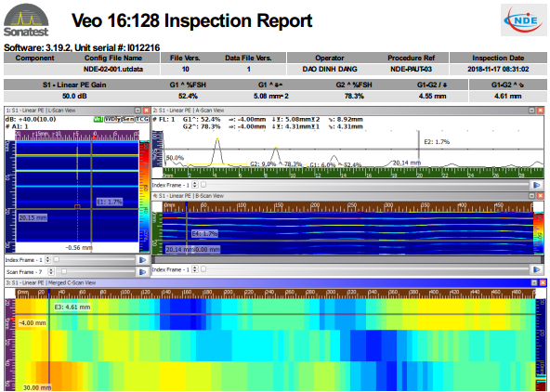Screen dimensions: 550x392
Task: Click the NDE-02-001.utdata config file name
Action: click(113, 69)
